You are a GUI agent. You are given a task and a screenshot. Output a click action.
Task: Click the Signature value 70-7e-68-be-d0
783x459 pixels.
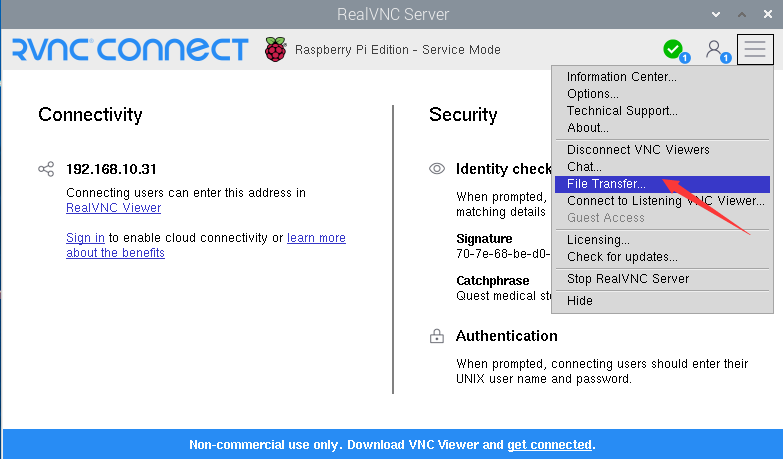point(503,254)
